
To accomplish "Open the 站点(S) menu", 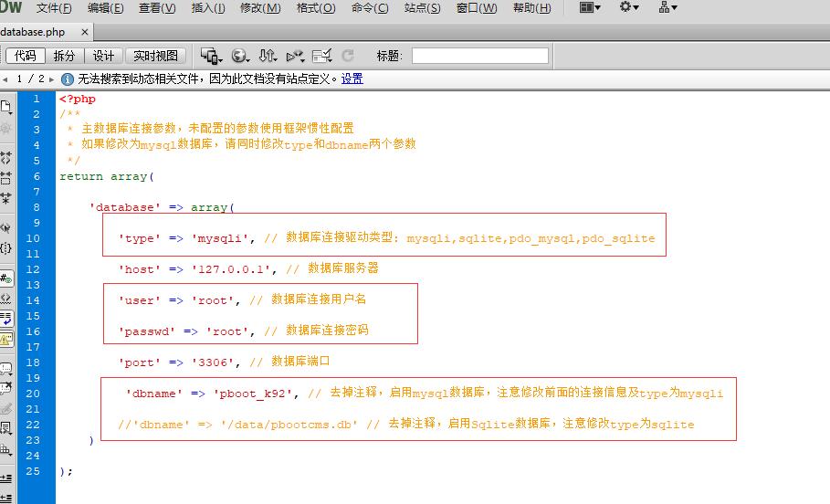I will click(422, 8).
